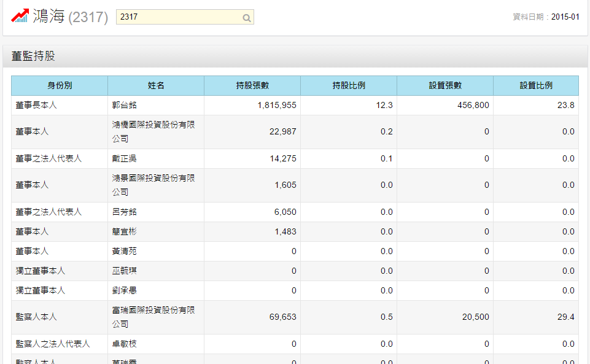Click shareholding value 6,050
Screen dimensions: 590x364
285,212
